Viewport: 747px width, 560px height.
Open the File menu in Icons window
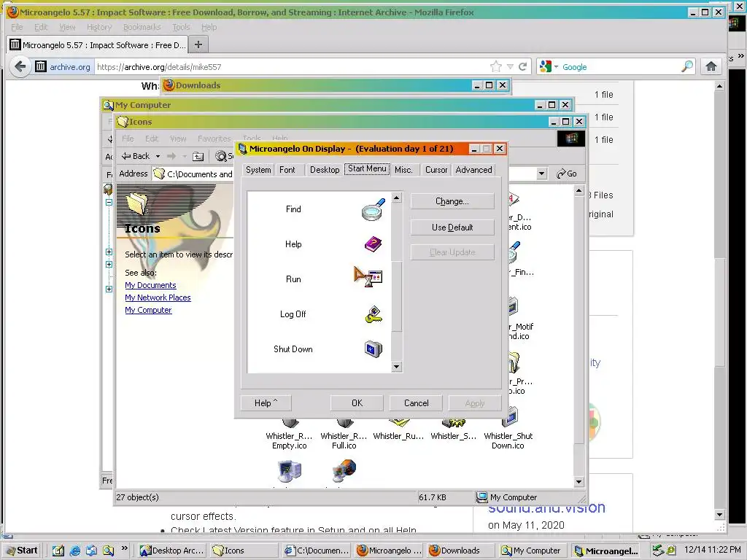128,139
